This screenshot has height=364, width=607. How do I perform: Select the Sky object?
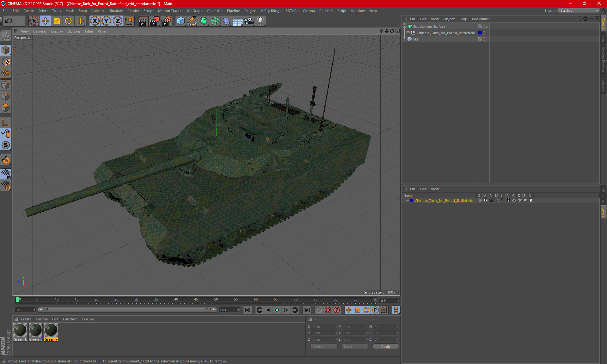pyautogui.click(x=416, y=39)
